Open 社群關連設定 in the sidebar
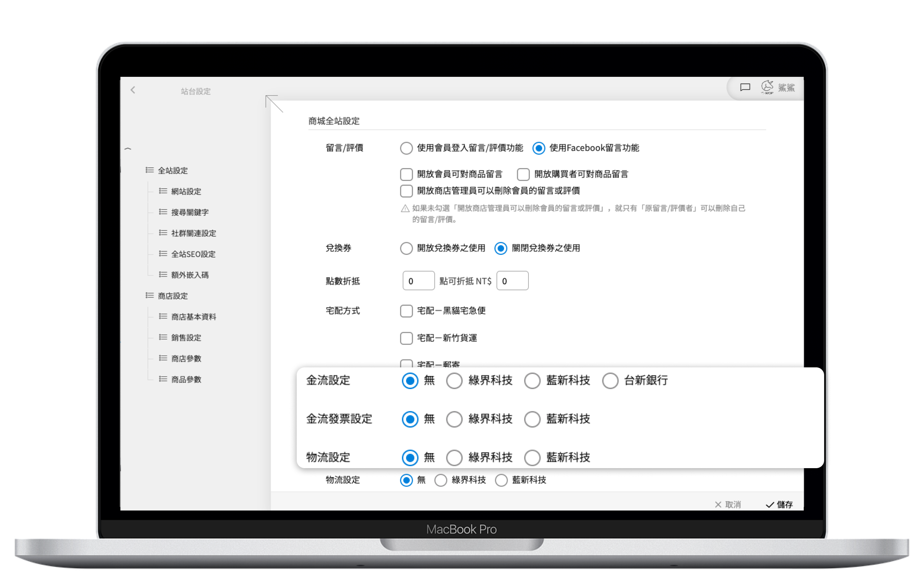The width and height of the screenshot is (924, 587). (x=194, y=233)
